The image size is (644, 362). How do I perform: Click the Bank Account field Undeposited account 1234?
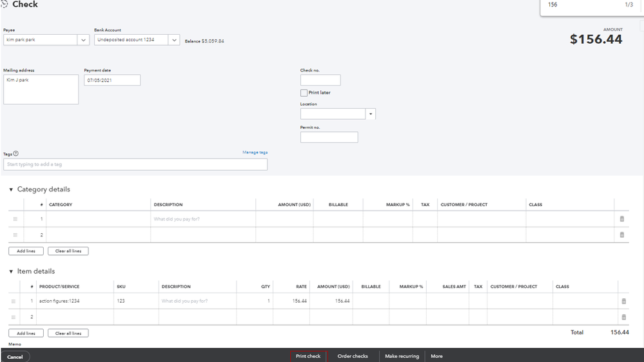[131, 40]
